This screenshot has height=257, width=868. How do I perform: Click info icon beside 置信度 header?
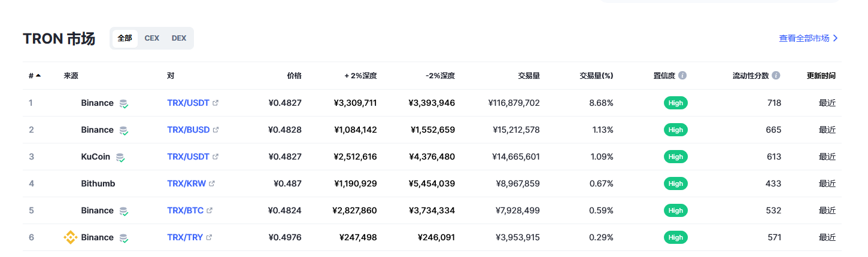pos(682,76)
